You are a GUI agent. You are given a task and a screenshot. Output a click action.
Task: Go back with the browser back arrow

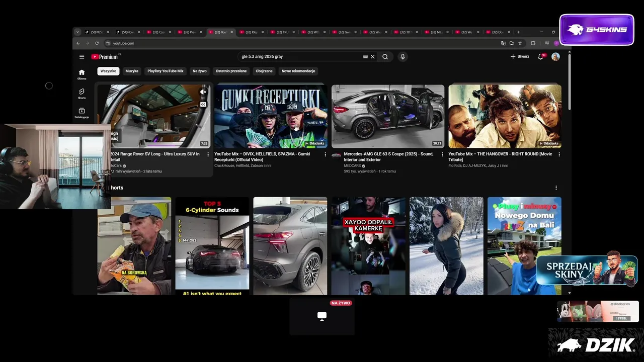click(78, 43)
